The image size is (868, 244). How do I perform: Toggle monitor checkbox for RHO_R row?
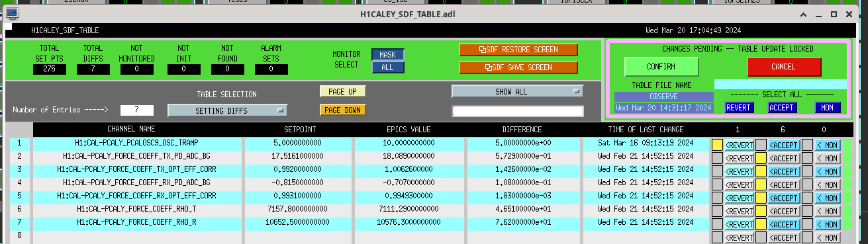click(x=807, y=224)
